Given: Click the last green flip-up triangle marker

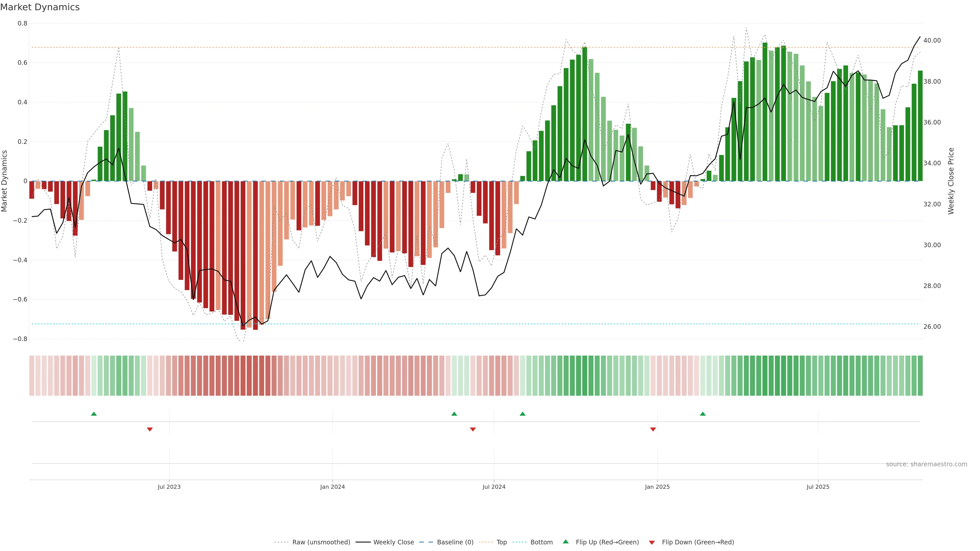Looking at the screenshot, I should 703,414.
